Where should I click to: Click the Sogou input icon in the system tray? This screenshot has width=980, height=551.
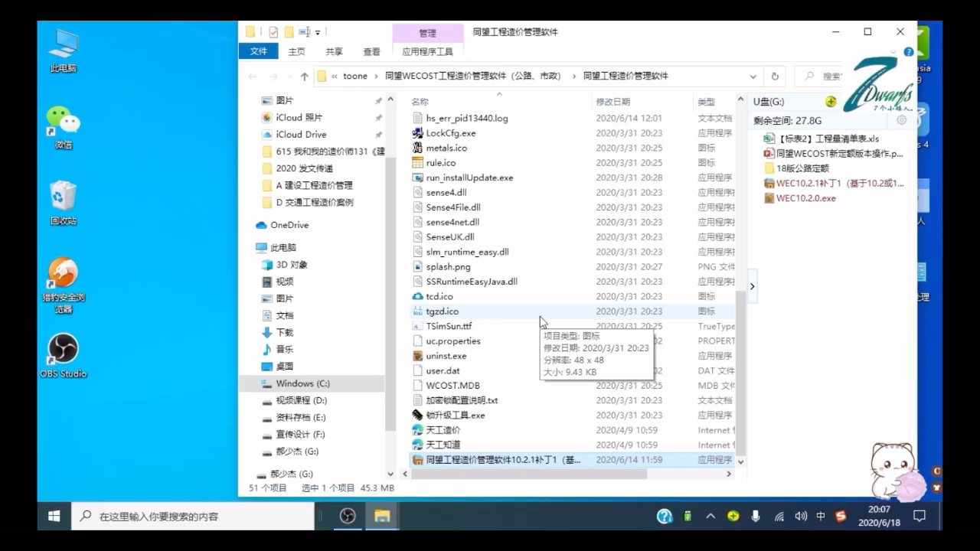pyautogui.click(x=841, y=516)
